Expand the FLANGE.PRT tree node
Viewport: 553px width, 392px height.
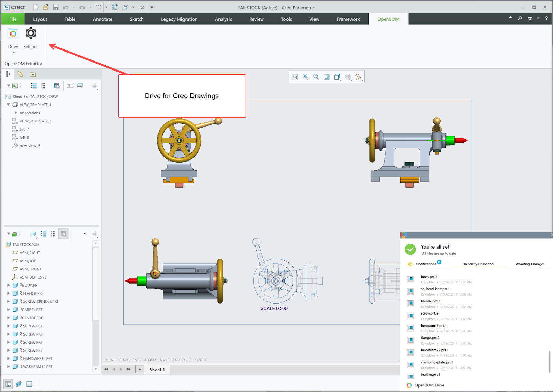coord(9,293)
